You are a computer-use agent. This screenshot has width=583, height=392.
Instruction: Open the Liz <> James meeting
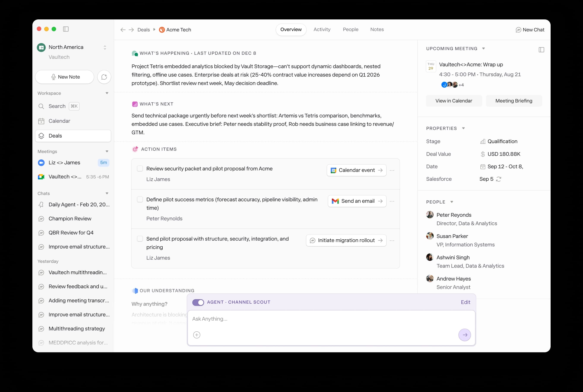(x=73, y=163)
